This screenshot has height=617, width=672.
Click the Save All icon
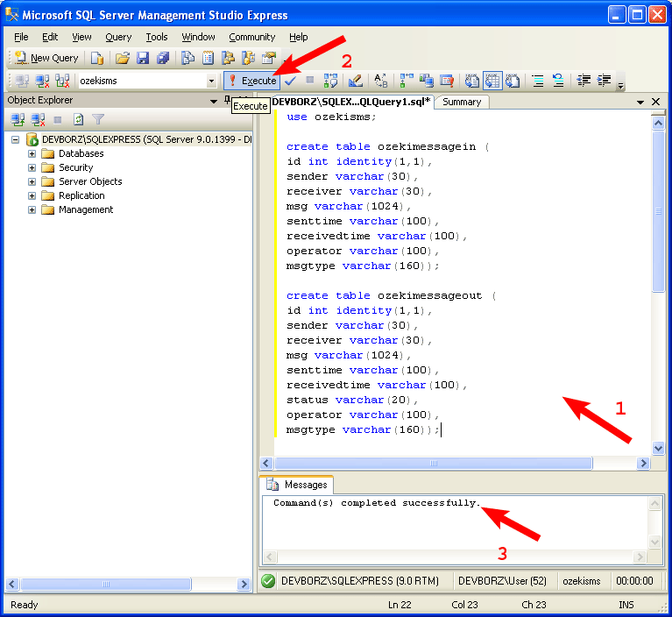pos(162,58)
